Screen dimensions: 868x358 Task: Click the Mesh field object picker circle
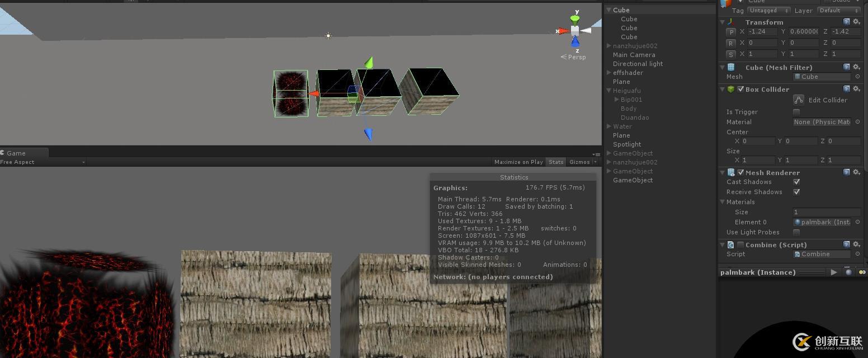pyautogui.click(x=856, y=77)
